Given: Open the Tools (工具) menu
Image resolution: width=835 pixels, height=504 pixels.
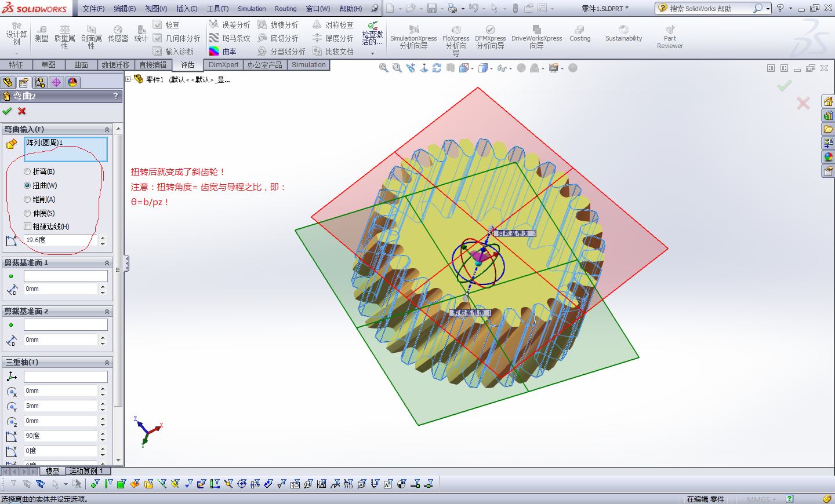Looking at the screenshot, I should pos(217,9).
